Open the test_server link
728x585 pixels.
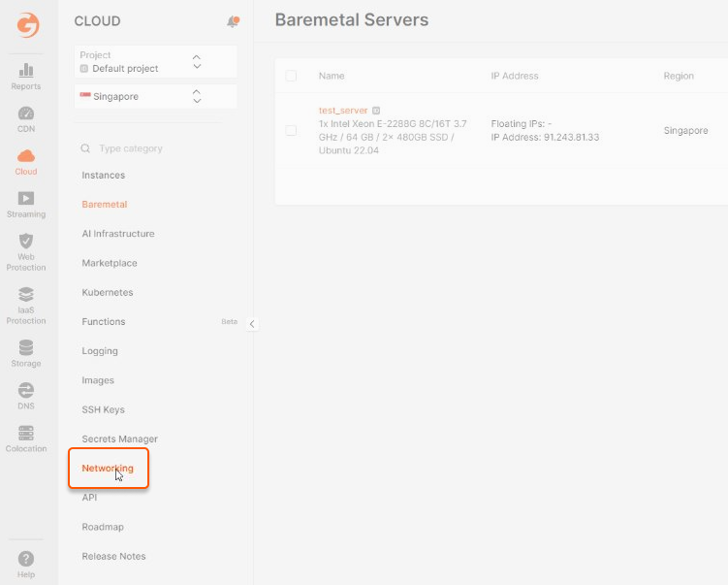coord(343,111)
